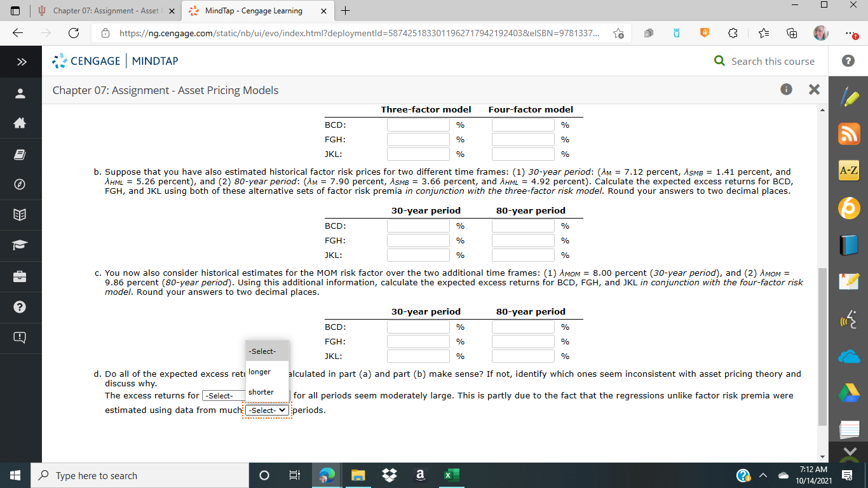
Task: Click JKL three-factor model input
Action: point(418,154)
